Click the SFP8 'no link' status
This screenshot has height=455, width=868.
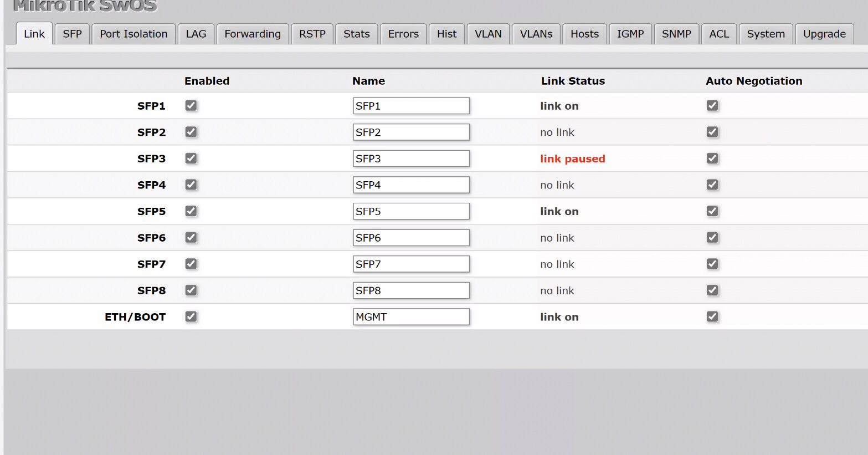click(557, 290)
